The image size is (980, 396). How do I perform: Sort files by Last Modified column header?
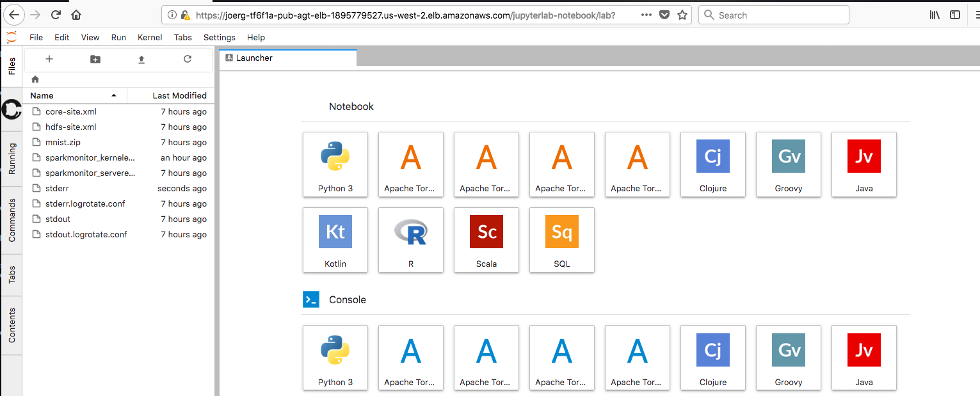(x=170, y=95)
